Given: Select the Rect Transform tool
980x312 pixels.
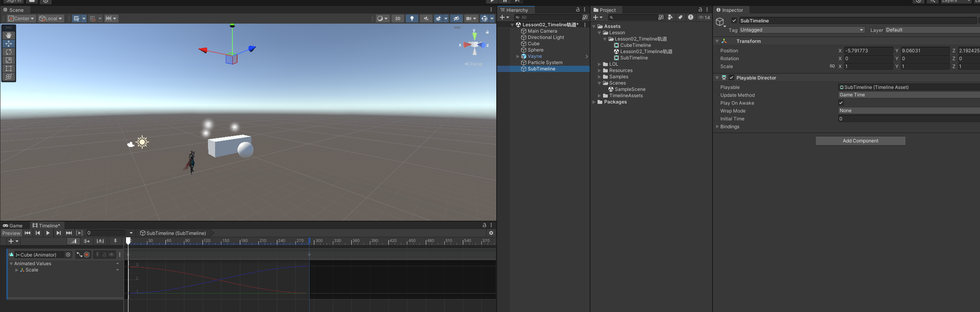Looking at the screenshot, I should [x=9, y=68].
